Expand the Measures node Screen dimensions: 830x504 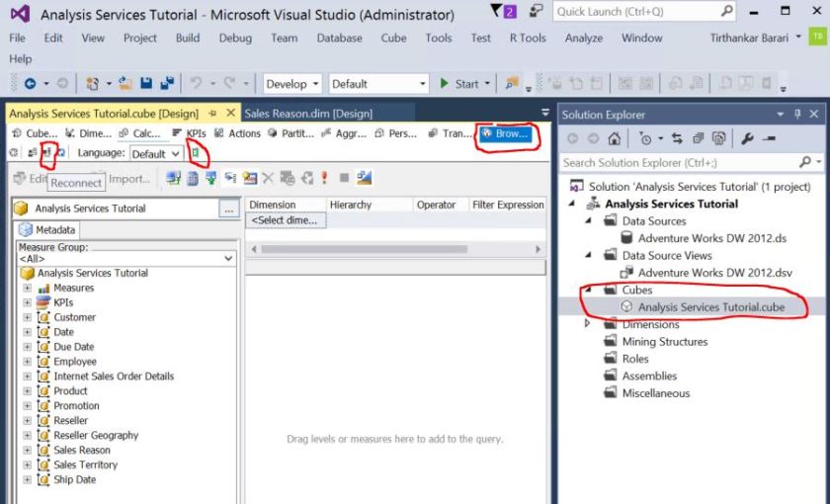pyautogui.click(x=27, y=288)
